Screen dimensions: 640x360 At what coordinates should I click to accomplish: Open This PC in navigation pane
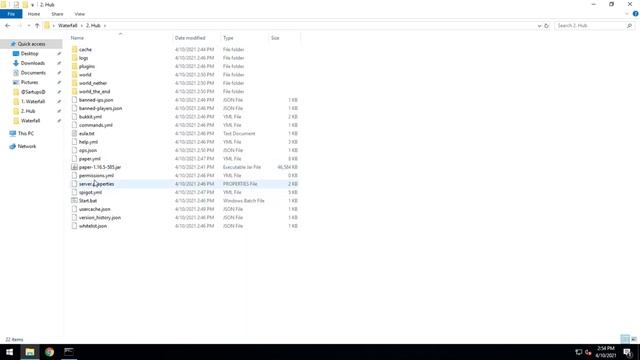[x=25, y=133]
